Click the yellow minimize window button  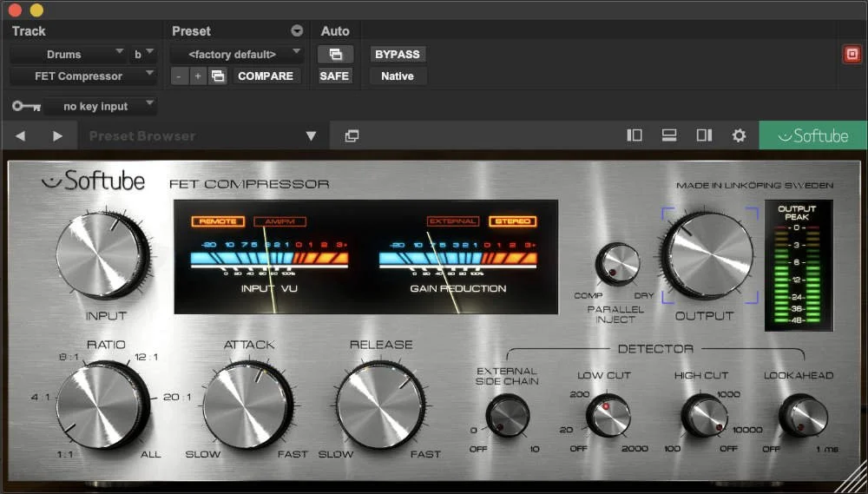pyautogui.click(x=36, y=10)
